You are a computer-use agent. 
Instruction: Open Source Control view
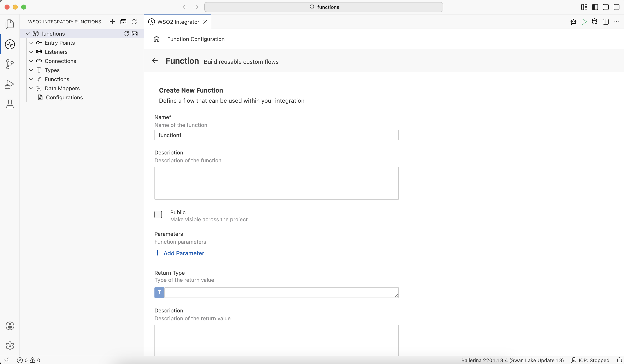click(10, 64)
